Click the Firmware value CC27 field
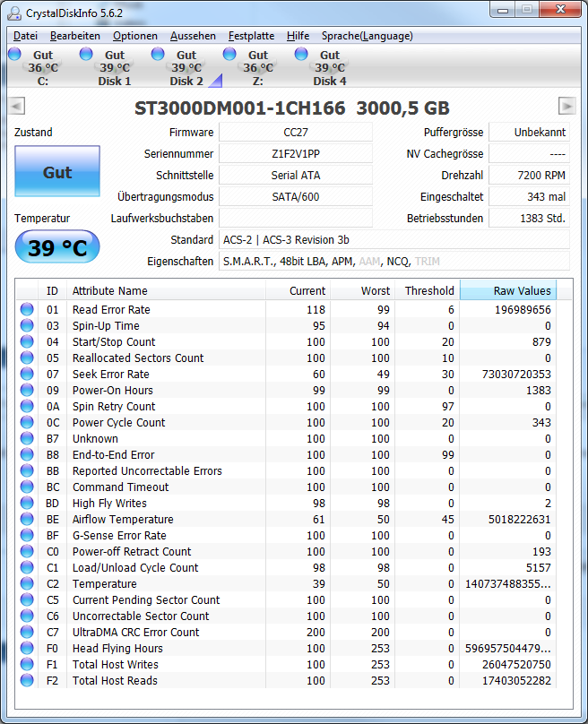Viewport: 588px width, 724px height. click(x=296, y=132)
